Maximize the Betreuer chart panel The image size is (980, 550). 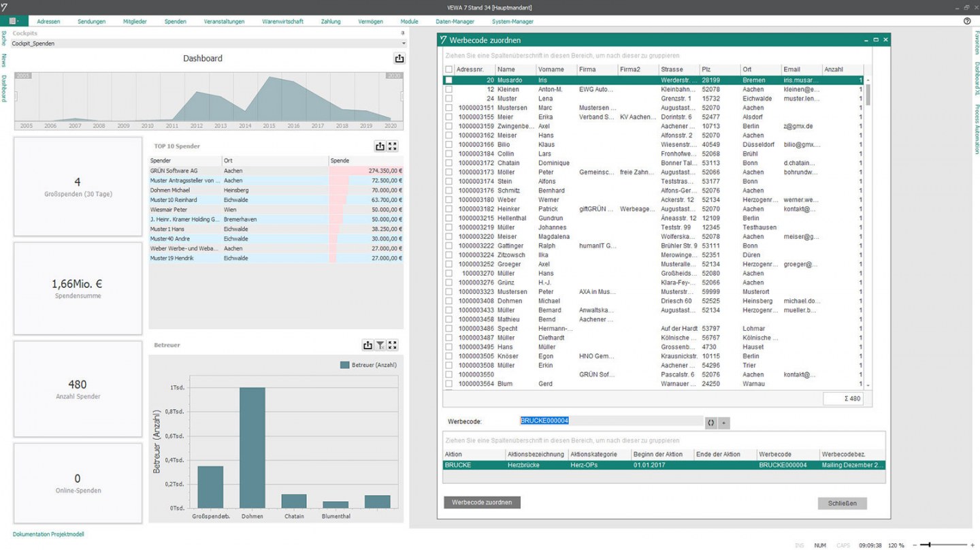(393, 345)
